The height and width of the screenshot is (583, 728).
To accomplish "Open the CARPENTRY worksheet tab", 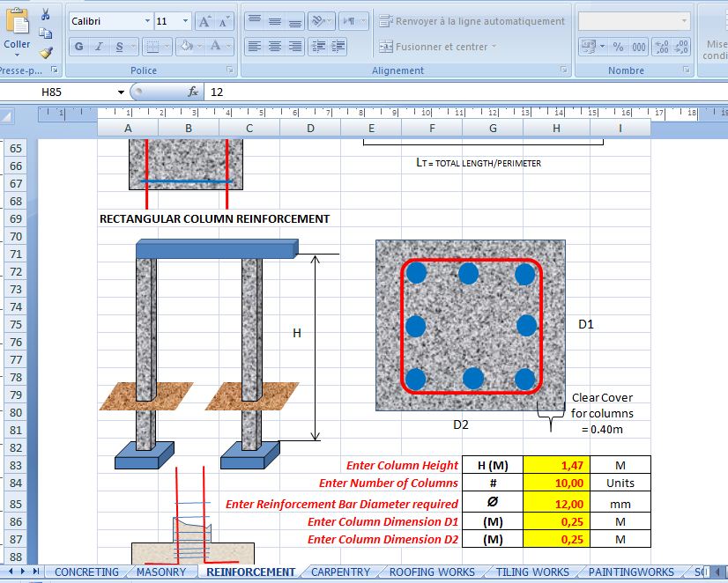I will pyautogui.click(x=340, y=572).
